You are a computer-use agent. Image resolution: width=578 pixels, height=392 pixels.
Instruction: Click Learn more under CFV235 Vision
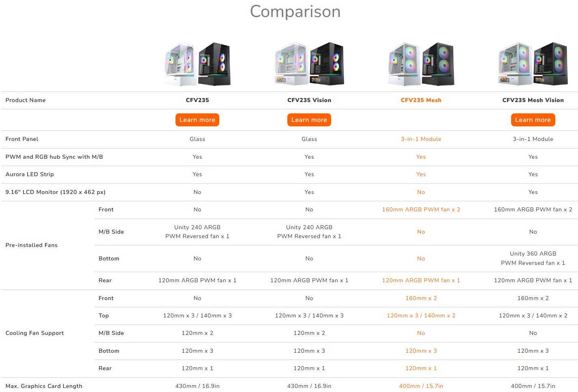[309, 119]
